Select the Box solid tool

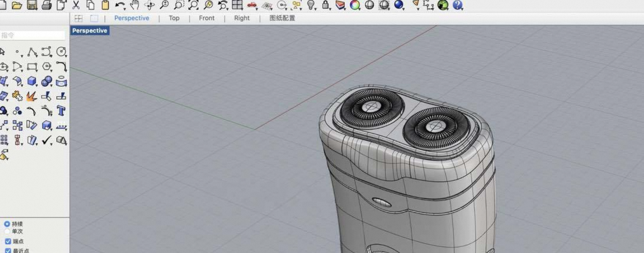point(32,81)
